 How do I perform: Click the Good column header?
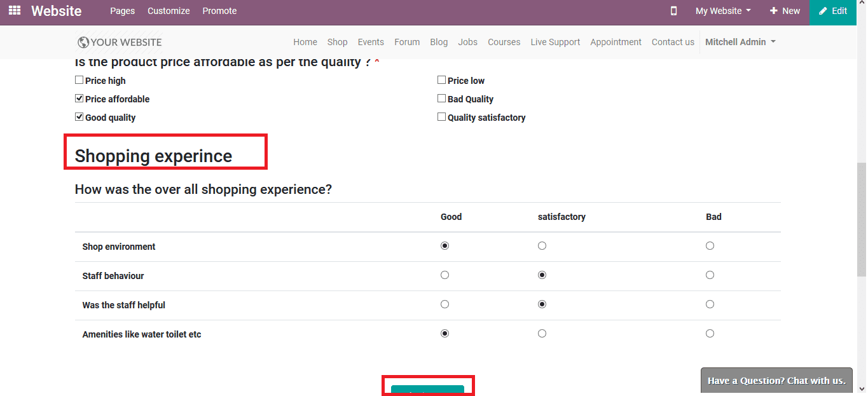tap(451, 217)
